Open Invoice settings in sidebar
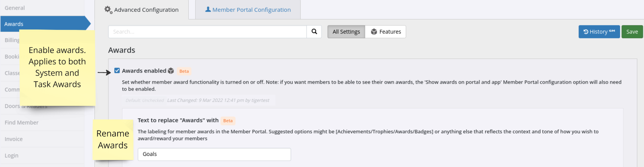Image resolution: width=644 pixels, height=167 pixels. point(14,139)
